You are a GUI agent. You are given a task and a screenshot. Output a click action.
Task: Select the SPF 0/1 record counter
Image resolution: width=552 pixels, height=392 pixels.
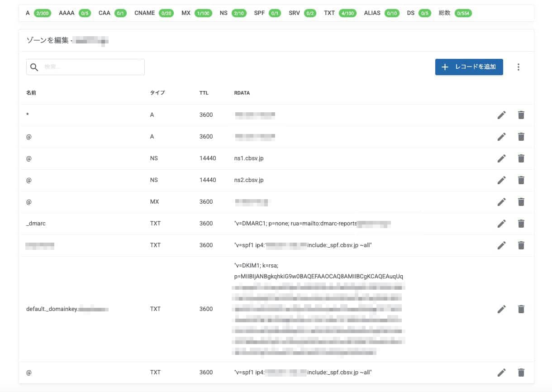tap(267, 13)
